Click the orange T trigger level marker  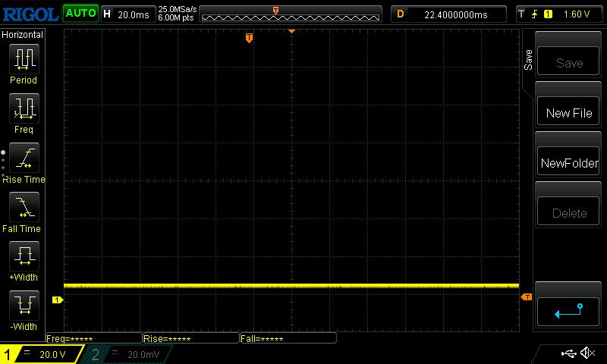click(x=527, y=297)
